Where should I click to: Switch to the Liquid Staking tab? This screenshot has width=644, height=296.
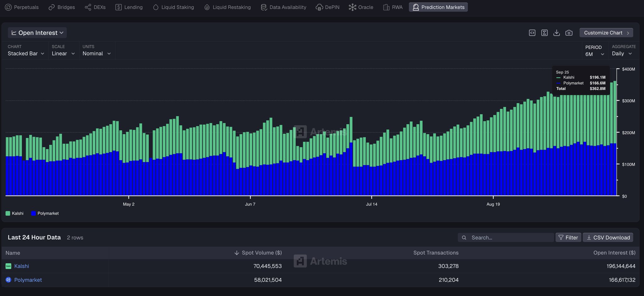click(173, 7)
